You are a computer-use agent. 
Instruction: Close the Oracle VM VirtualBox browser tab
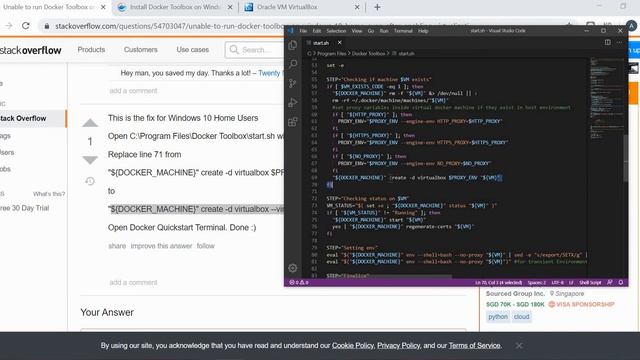(357, 7)
